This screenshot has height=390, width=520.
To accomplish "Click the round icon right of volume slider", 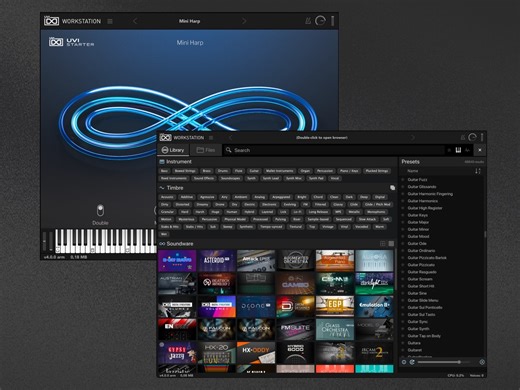I will click(482, 362).
